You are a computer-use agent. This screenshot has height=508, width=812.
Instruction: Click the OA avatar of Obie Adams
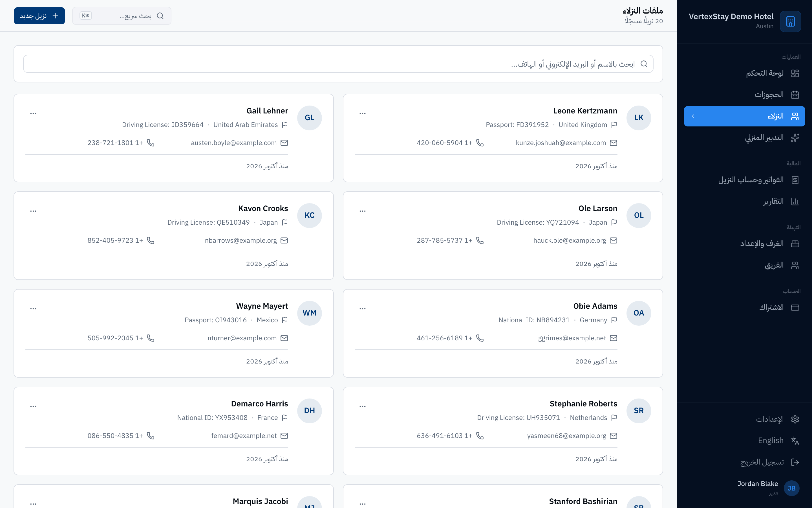(639, 313)
